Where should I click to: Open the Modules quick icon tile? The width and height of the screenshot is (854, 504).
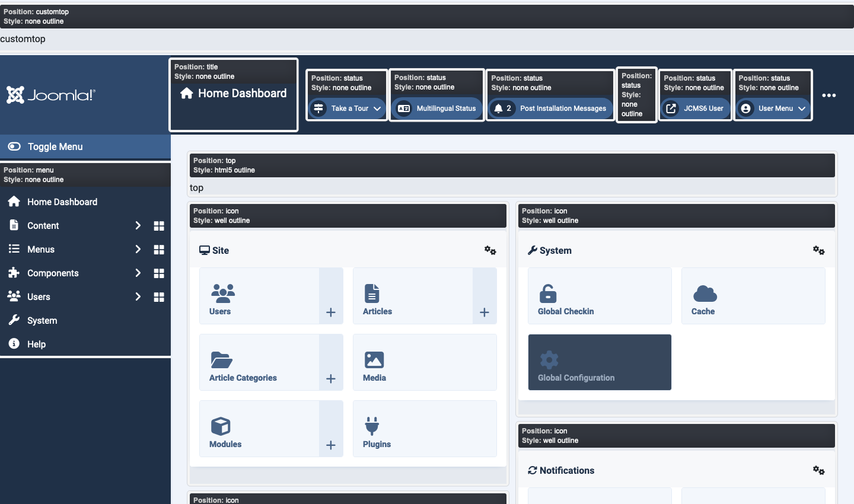coord(259,429)
